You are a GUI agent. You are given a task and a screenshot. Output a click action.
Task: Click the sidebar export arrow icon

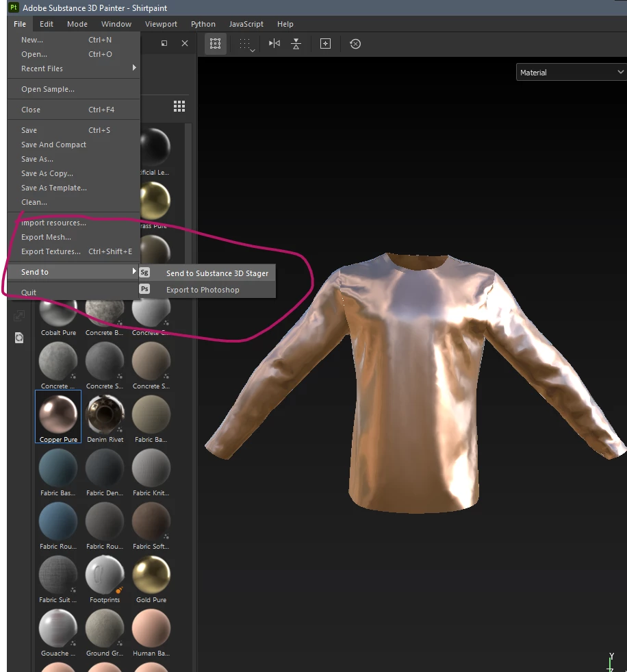click(19, 316)
